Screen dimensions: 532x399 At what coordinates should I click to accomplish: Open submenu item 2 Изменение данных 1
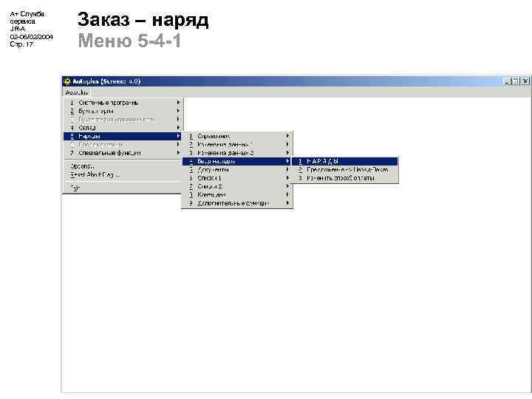(x=237, y=145)
